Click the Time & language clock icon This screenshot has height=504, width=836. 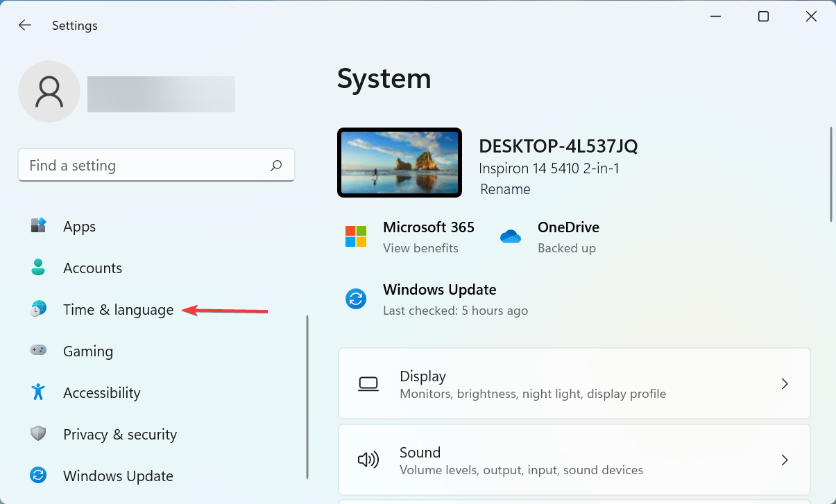38,309
